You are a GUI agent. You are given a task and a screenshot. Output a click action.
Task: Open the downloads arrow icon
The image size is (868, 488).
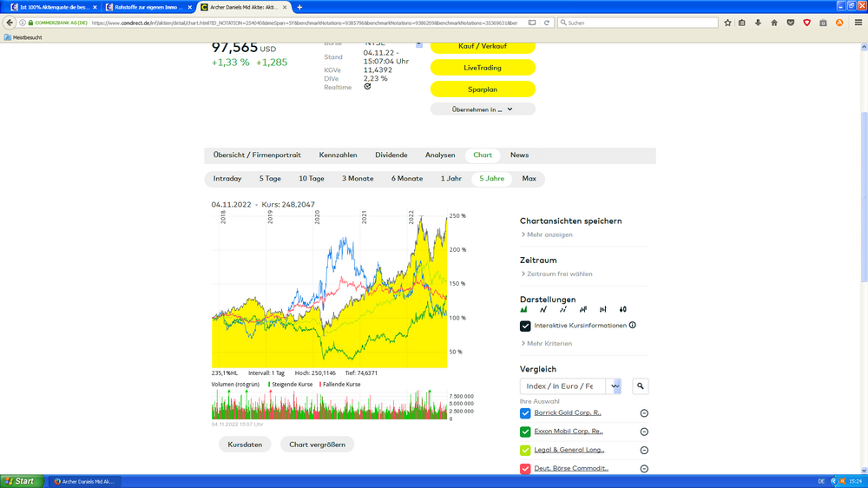(x=758, y=23)
